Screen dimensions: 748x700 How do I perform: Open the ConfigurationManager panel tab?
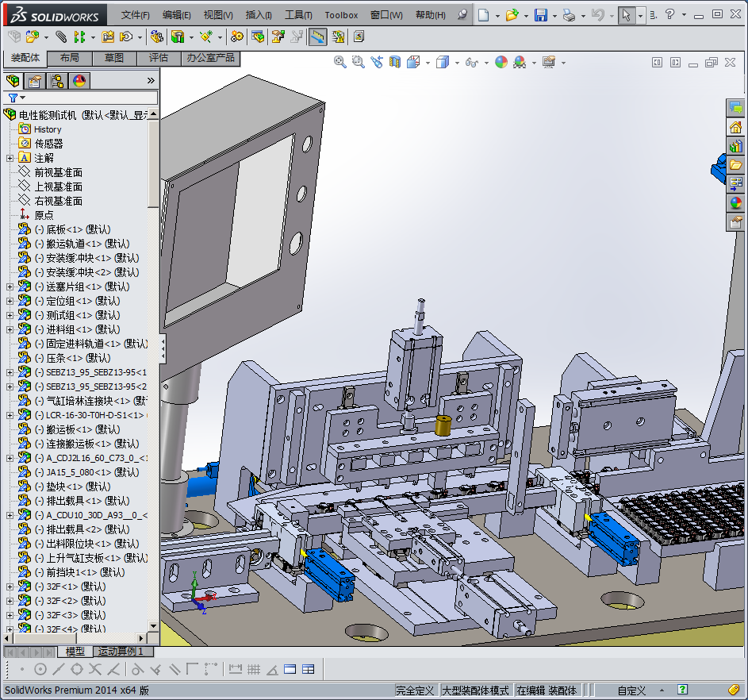pos(57,81)
